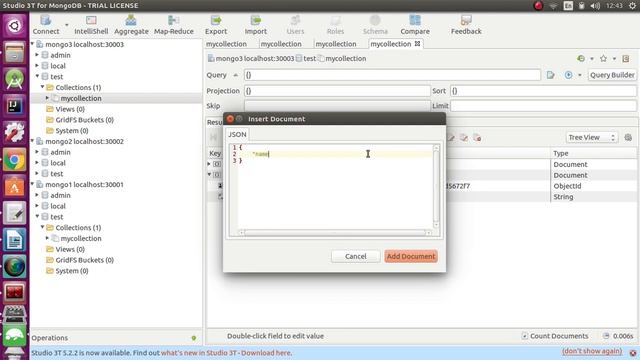Click the JSON editor vertical scrollbar
Viewport: 640px width, 360px height.
436,186
